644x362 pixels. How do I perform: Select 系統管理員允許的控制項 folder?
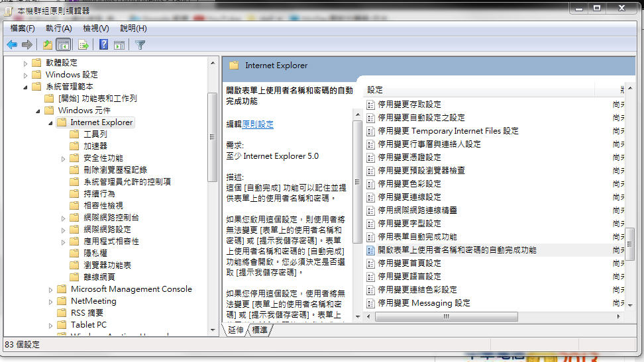coord(127,181)
